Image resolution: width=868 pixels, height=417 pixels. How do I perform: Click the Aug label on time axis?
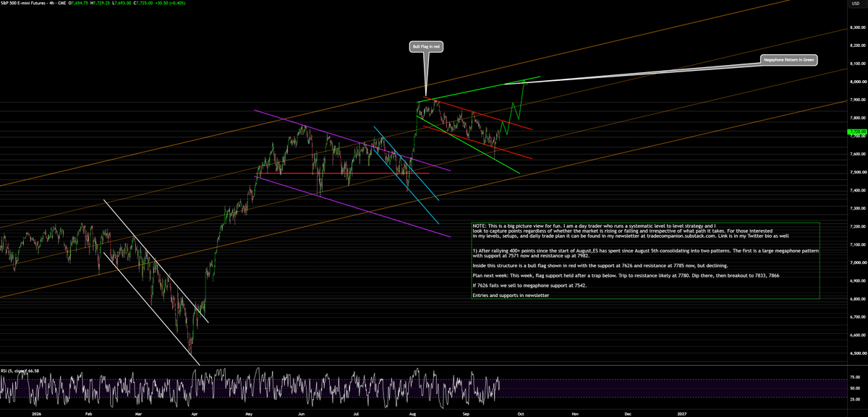(412, 413)
